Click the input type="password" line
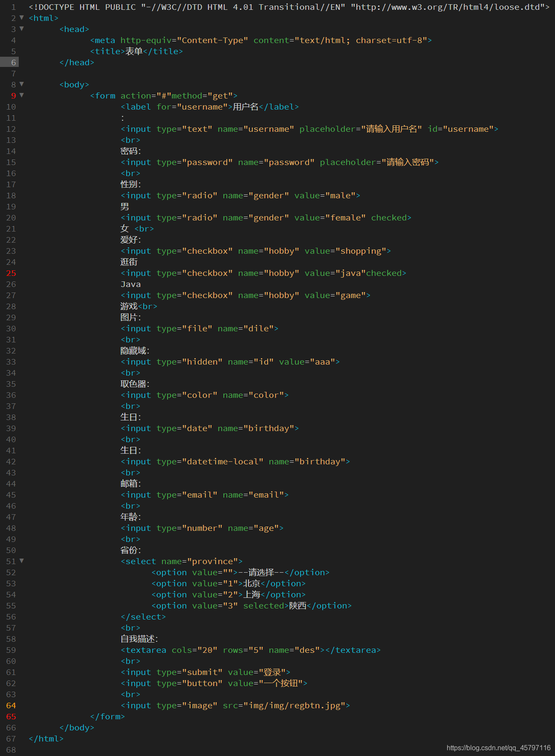Image resolution: width=555 pixels, height=756 pixels. click(x=280, y=162)
